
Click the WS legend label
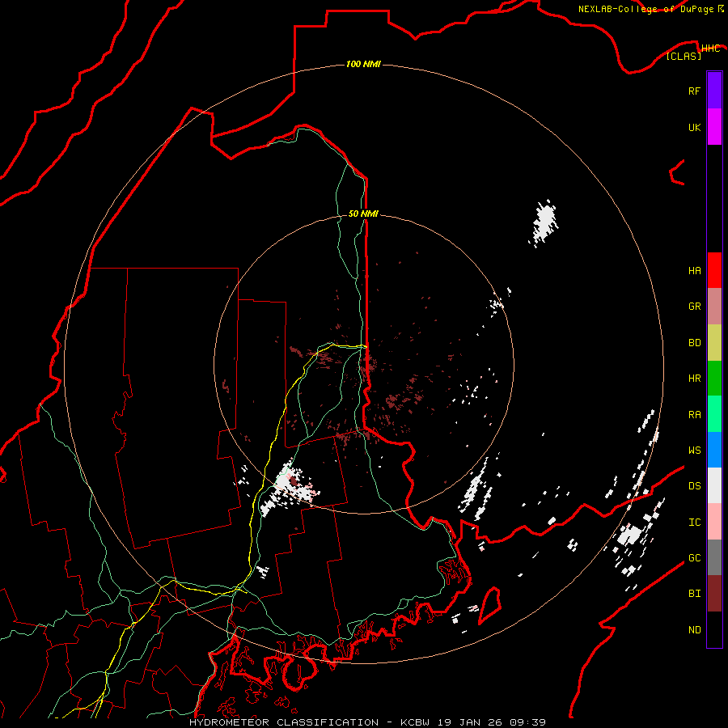pos(694,451)
